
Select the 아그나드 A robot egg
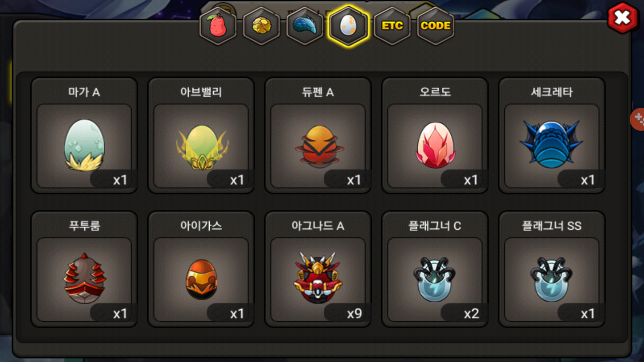(318, 279)
